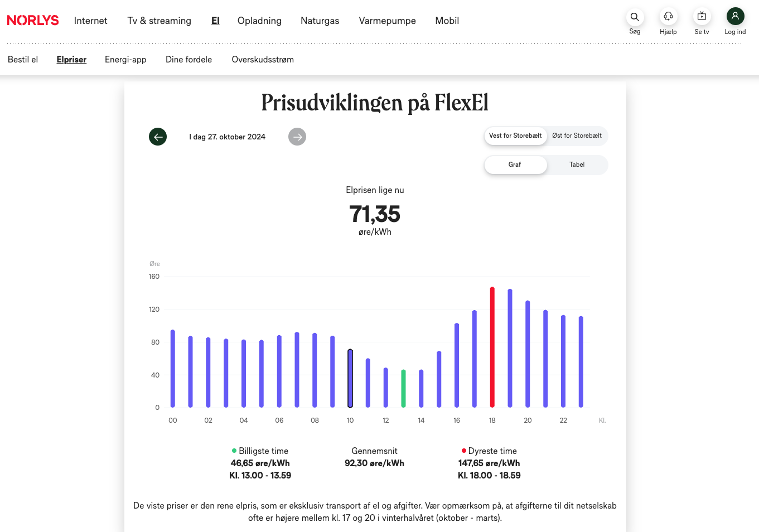Open the Søg search icon
759x532 pixels.
click(x=635, y=17)
